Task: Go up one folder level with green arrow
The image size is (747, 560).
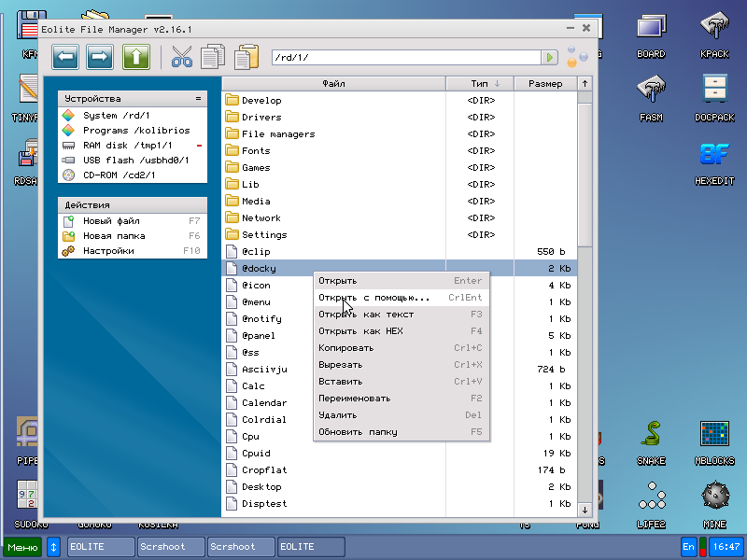Action: tap(135, 57)
